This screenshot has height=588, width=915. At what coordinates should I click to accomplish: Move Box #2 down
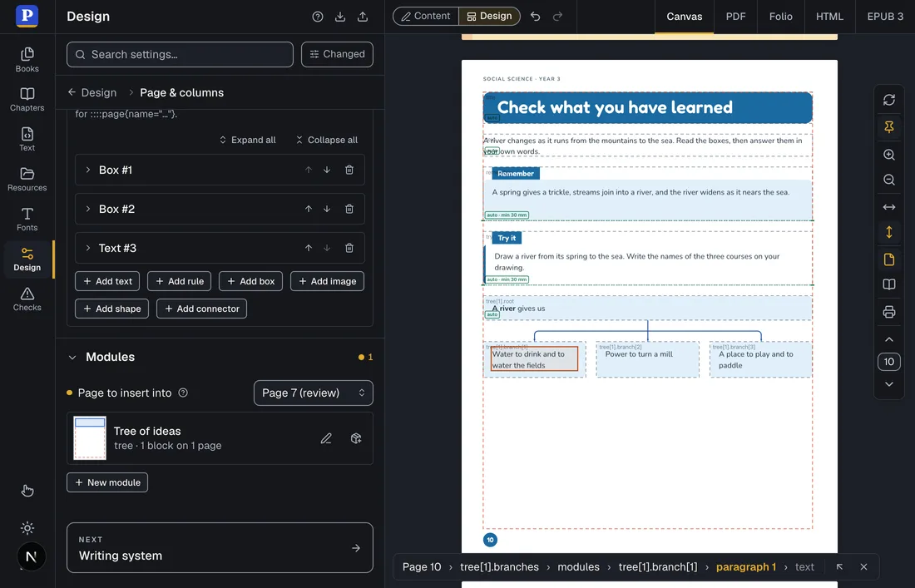coord(327,209)
